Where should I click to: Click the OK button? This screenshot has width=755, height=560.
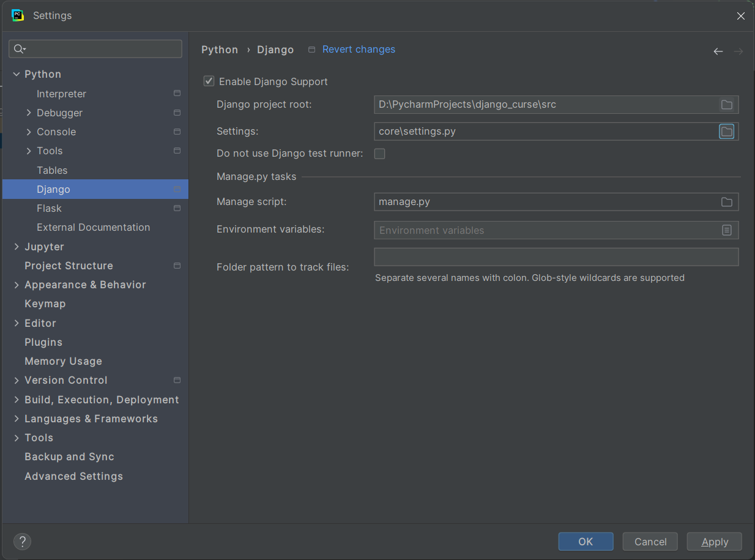pyautogui.click(x=586, y=542)
